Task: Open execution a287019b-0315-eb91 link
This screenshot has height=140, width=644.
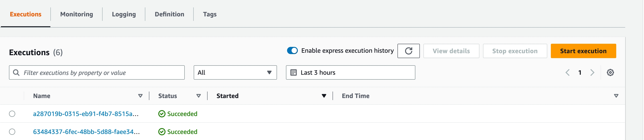Action: tap(86, 114)
